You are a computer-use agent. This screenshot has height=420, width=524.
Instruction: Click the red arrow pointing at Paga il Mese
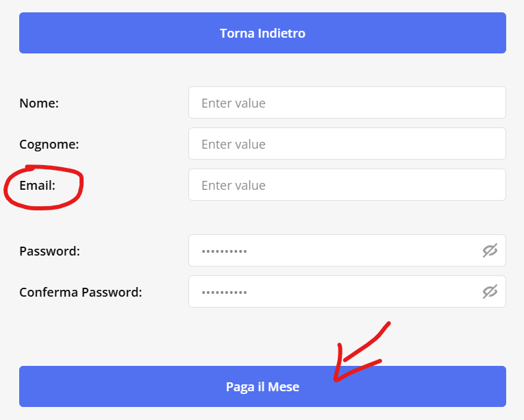pyautogui.click(x=362, y=351)
